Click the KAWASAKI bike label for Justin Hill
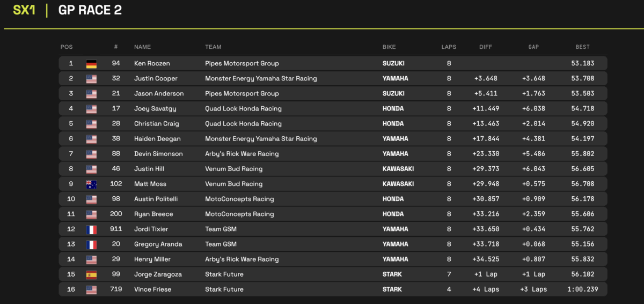 point(398,168)
